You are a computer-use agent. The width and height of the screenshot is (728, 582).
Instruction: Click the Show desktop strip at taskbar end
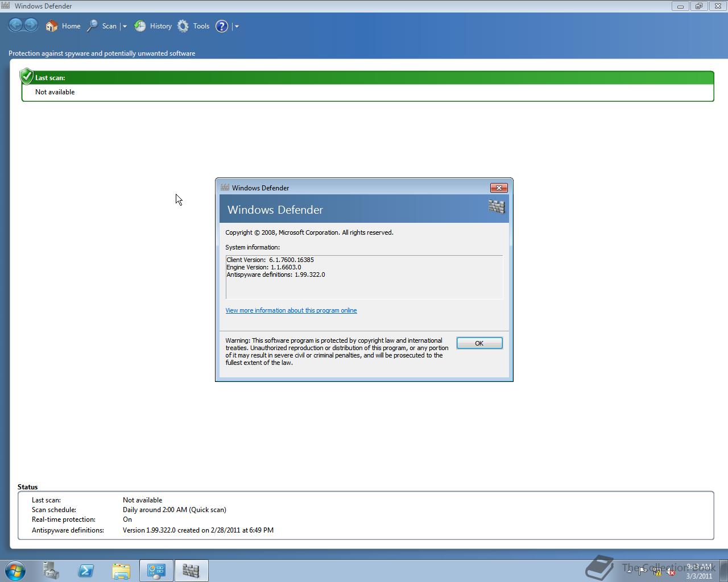click(723, 571)
